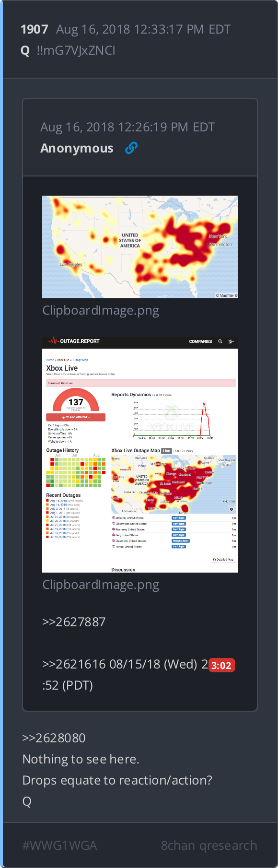Select timestamp Aug 16, 2018 12:26:19 PM EDT
This screenshot has width=278, height=868.
(127, 127)
